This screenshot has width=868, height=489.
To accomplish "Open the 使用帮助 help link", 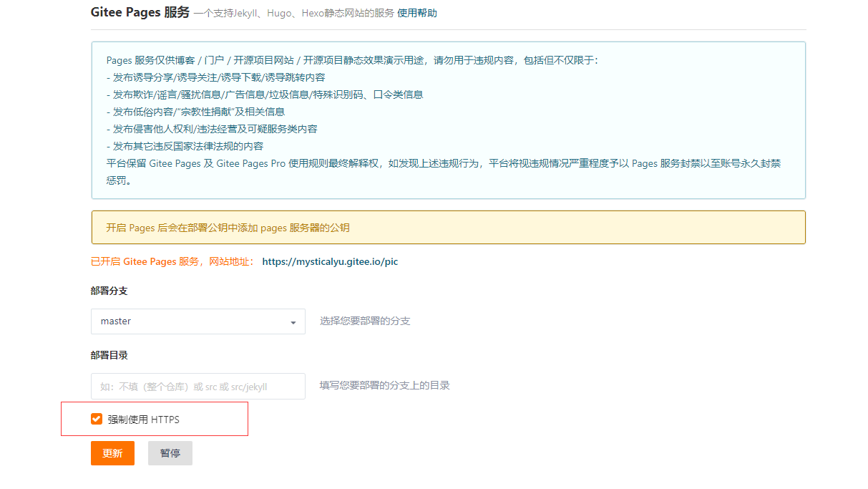I will (417, 13).
